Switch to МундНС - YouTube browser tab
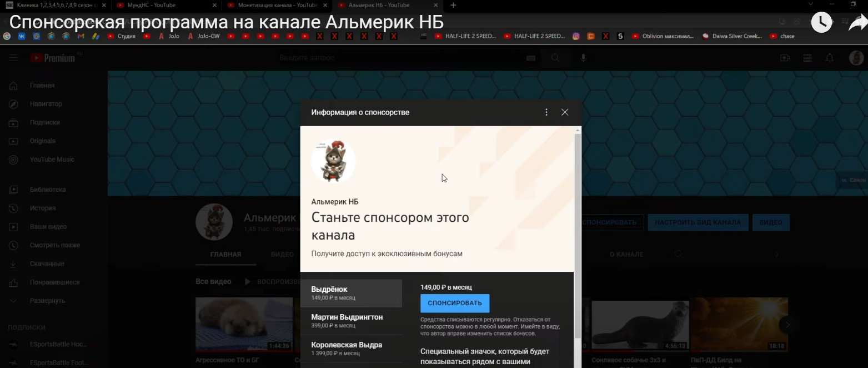This screenshot has width=868, height=368. [x=165, y=5]
